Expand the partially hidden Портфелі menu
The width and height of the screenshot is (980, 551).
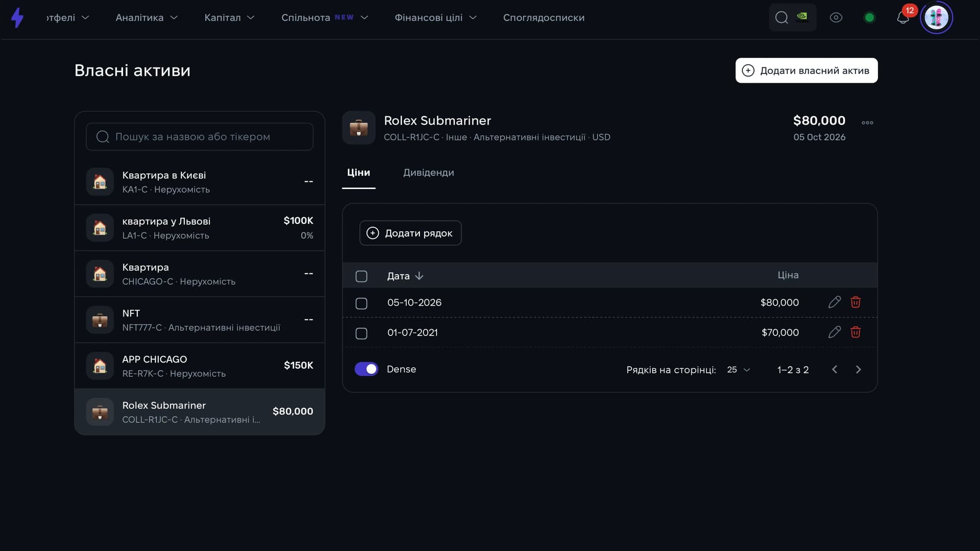(x=68, y=18)
